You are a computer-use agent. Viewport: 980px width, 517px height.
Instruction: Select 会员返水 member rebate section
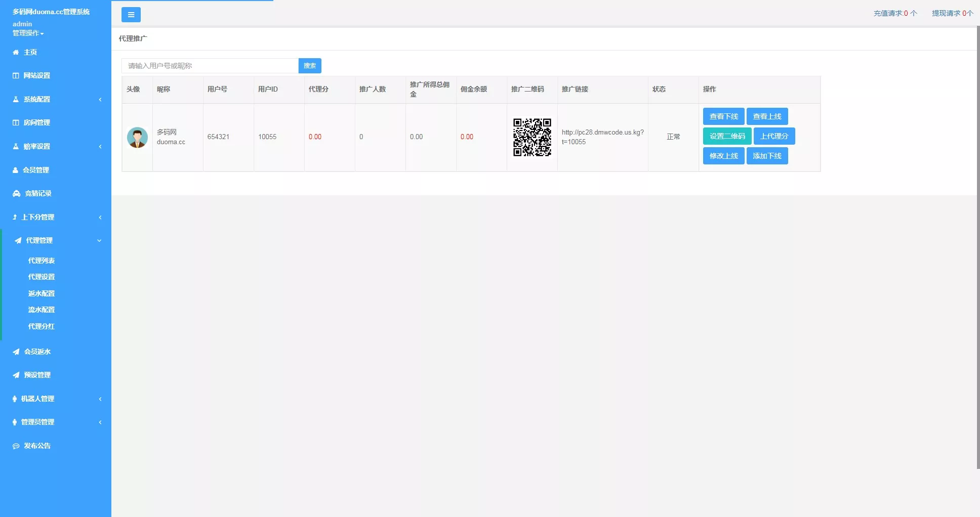click(x=36, y=351)
